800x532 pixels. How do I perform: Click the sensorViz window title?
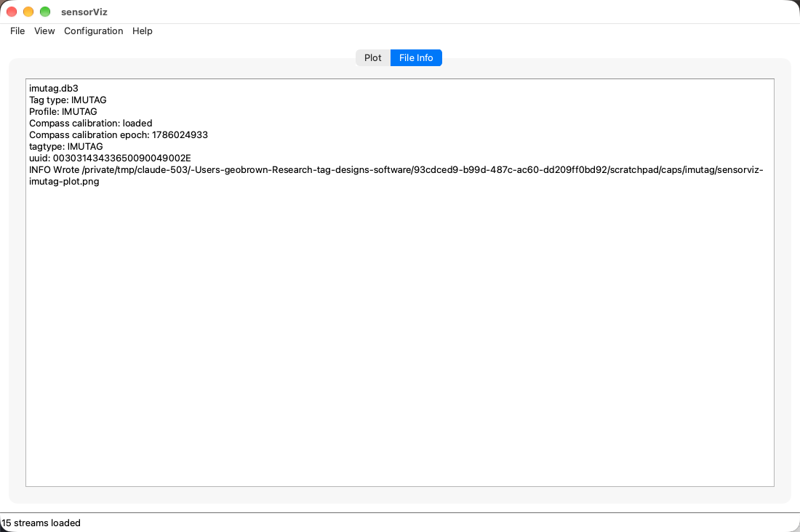84,12
